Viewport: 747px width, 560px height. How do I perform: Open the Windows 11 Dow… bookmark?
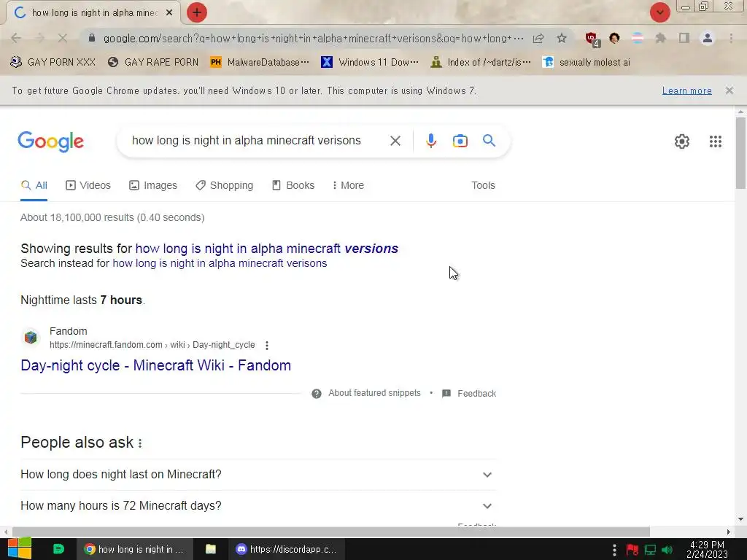(x=370, y=63)
